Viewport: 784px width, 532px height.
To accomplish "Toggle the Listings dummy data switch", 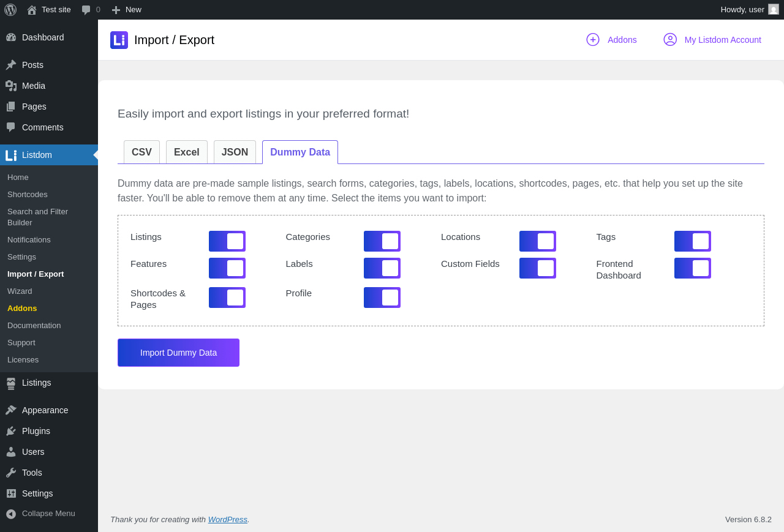I will click(x=227, y=241).
